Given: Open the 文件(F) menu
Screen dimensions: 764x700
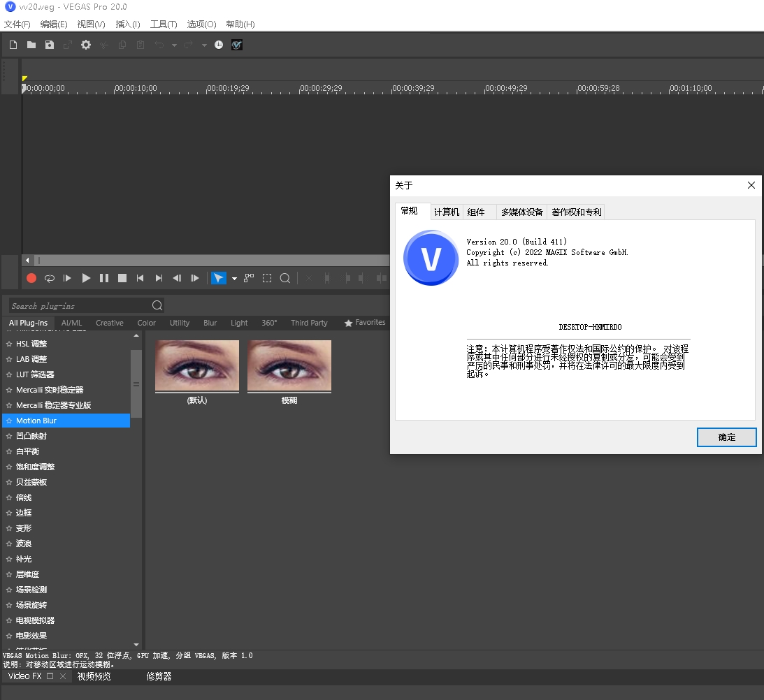Looking at the screenshot, I should click(x=17, y=24).
